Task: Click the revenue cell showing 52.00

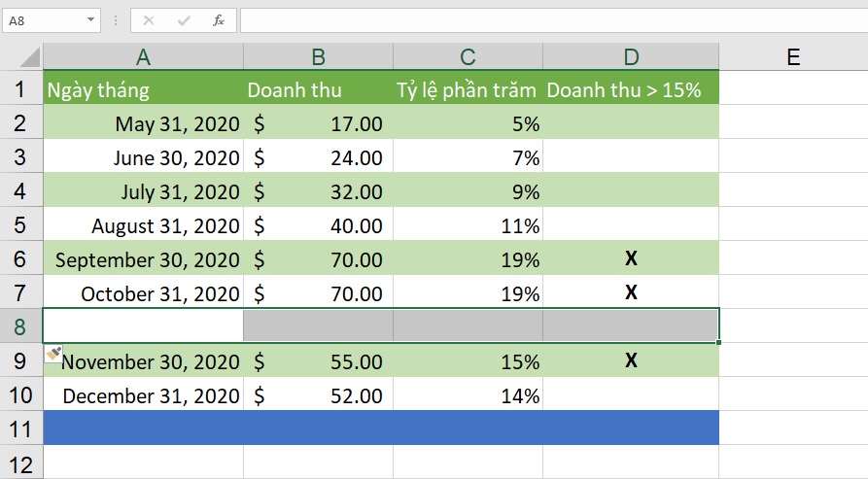Action: click(318, 394)
